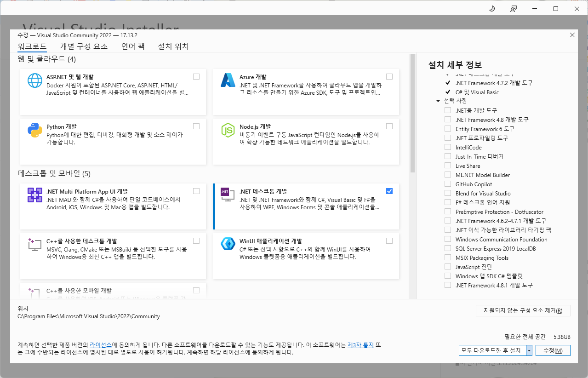Click the 웹 및 클라우드 (4) heading
The image size is (588, 378).
[x=47, y=59]
